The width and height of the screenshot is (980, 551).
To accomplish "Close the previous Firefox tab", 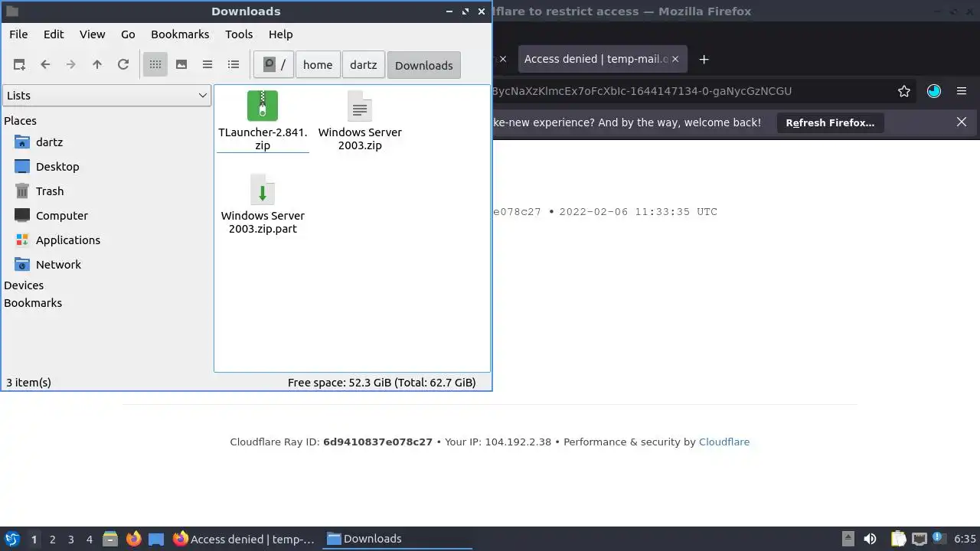I will coord(503,59).
